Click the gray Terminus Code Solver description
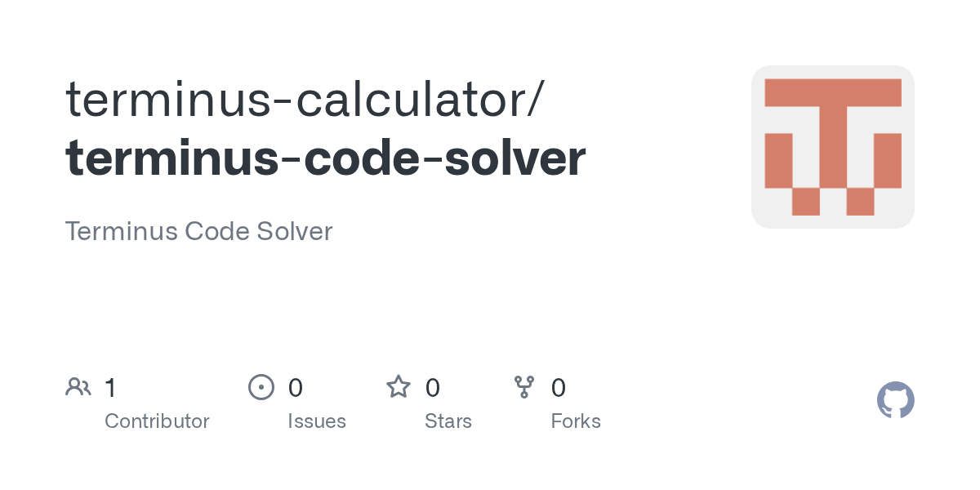 tap(198, 231)
